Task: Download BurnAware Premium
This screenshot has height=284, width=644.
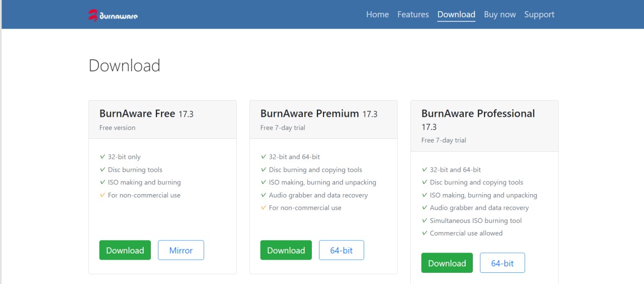Action: point(286,250)
